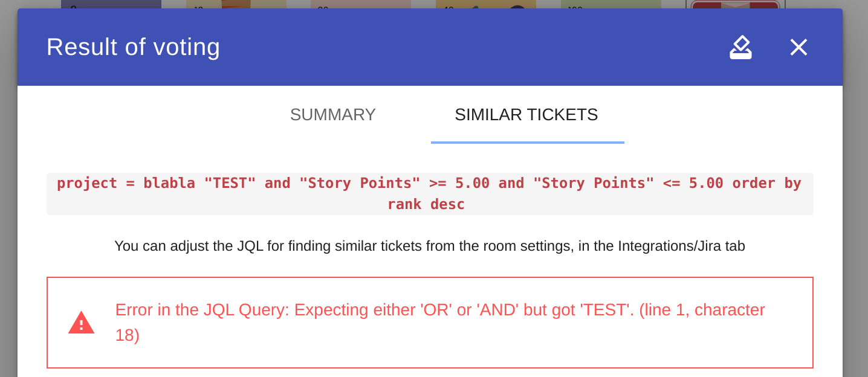Click the X to dismiss the dialog
This screenshot has height=377, width=868.
(x=798, y=47)
